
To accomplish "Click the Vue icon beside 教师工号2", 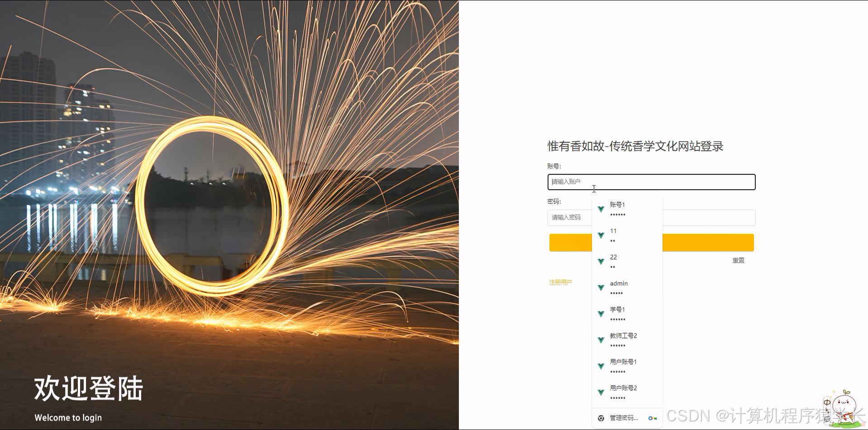I will (601, 340).
